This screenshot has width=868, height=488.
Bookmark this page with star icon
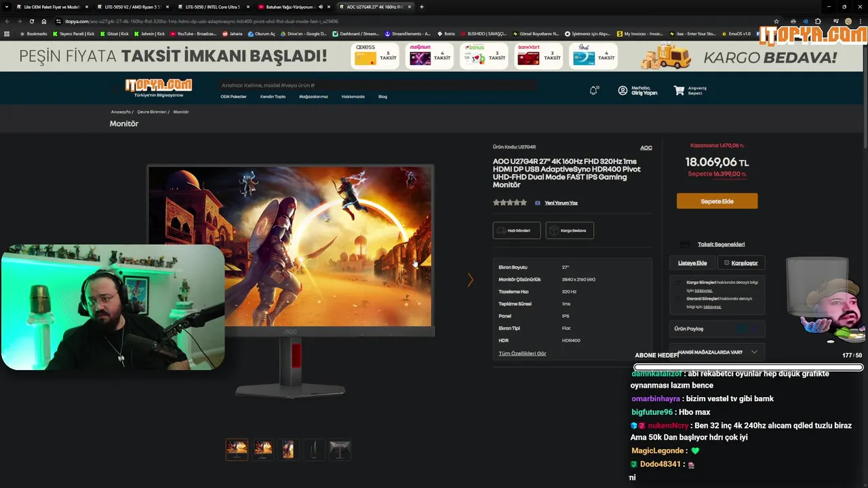click(776, 21)
